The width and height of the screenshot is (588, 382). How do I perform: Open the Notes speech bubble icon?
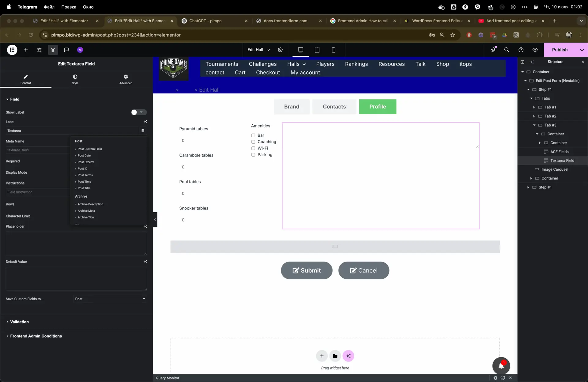click(66, 50)
